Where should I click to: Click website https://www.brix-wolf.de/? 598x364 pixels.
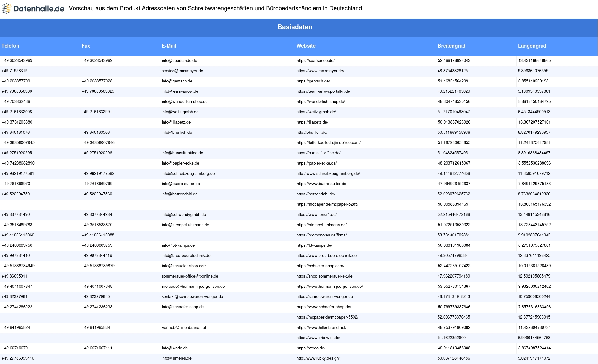coord(318,338)
